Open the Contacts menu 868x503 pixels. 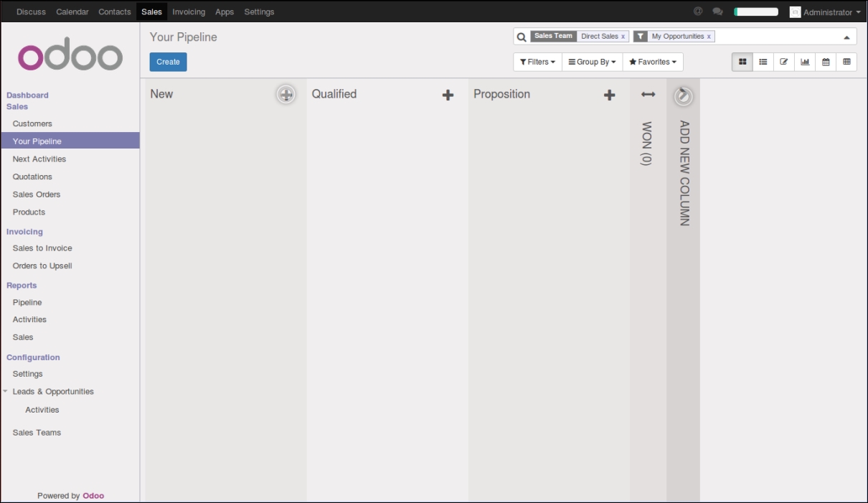tap(115, 11)
